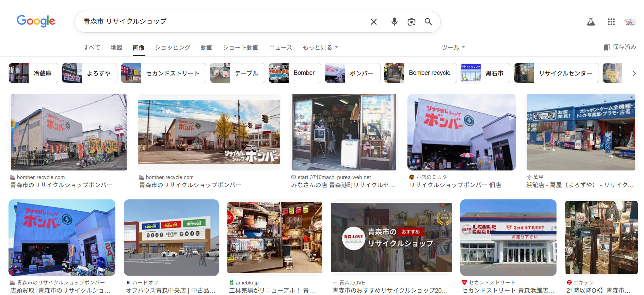Click the セカンドストリート source label
The width and height of the screenshot is (644, 295).
pos(492,283)
